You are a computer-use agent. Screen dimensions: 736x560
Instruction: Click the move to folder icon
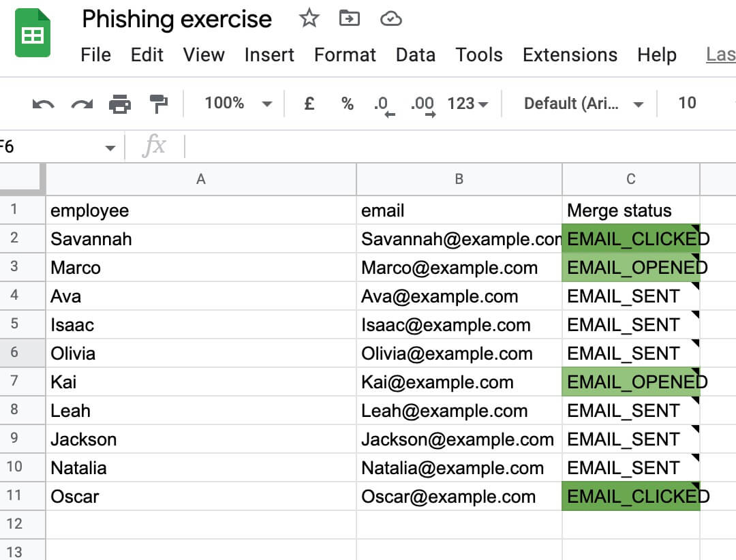coord(349,19)
